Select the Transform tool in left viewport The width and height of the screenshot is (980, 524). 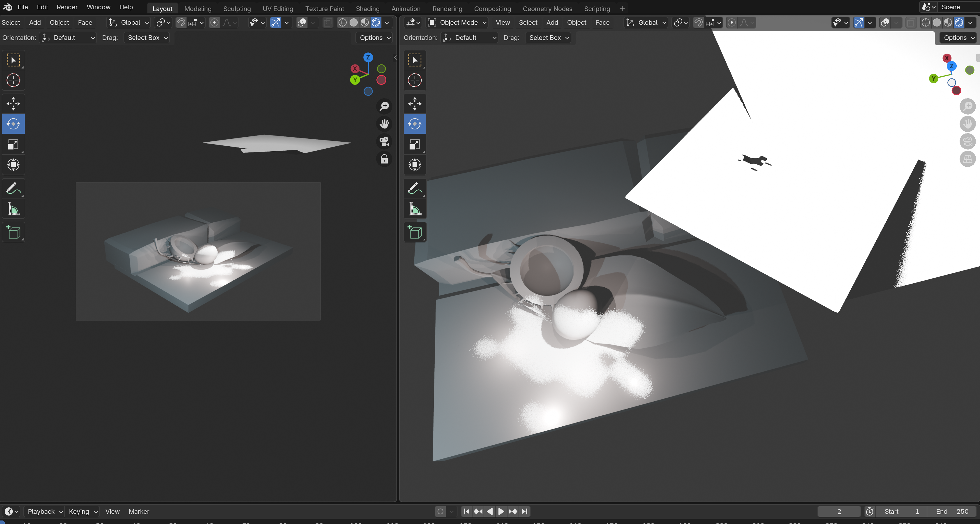coord(13,165)
